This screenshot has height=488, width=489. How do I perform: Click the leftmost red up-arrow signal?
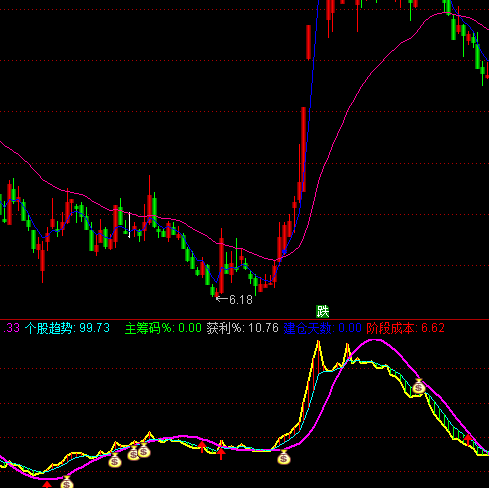[47, 484]
